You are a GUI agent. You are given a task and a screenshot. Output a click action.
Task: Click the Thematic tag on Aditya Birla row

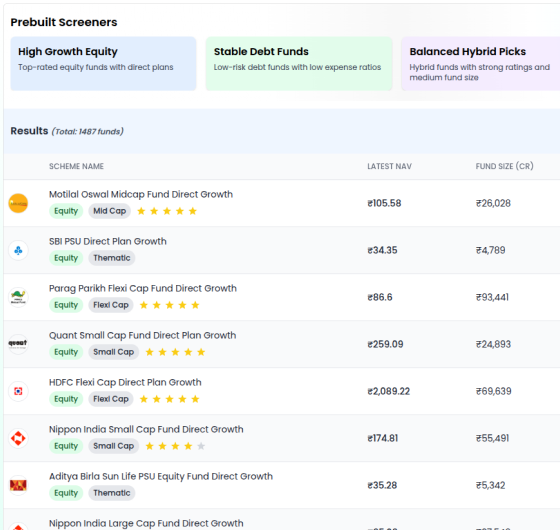point(112,493)
